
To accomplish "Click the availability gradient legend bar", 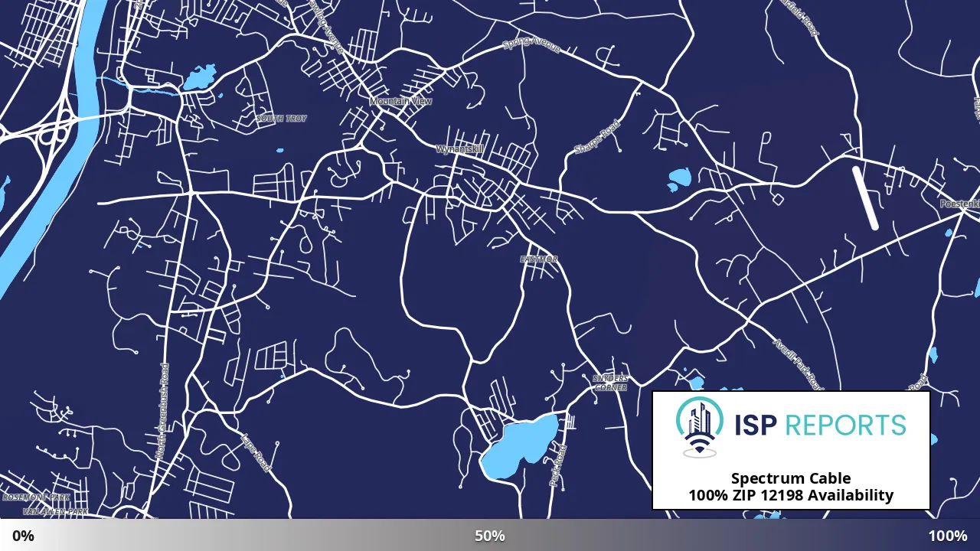I will pos(490,535).
